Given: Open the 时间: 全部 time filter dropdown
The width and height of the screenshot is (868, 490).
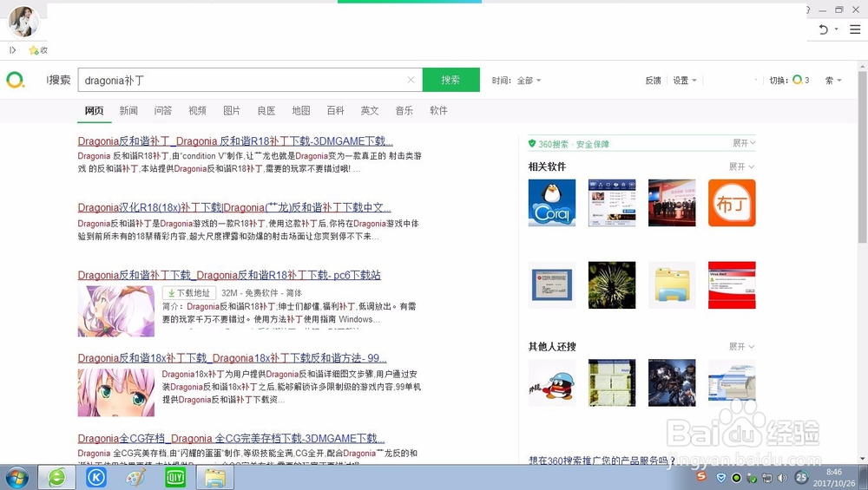Looking at the screenshot, I should (516, 80).
